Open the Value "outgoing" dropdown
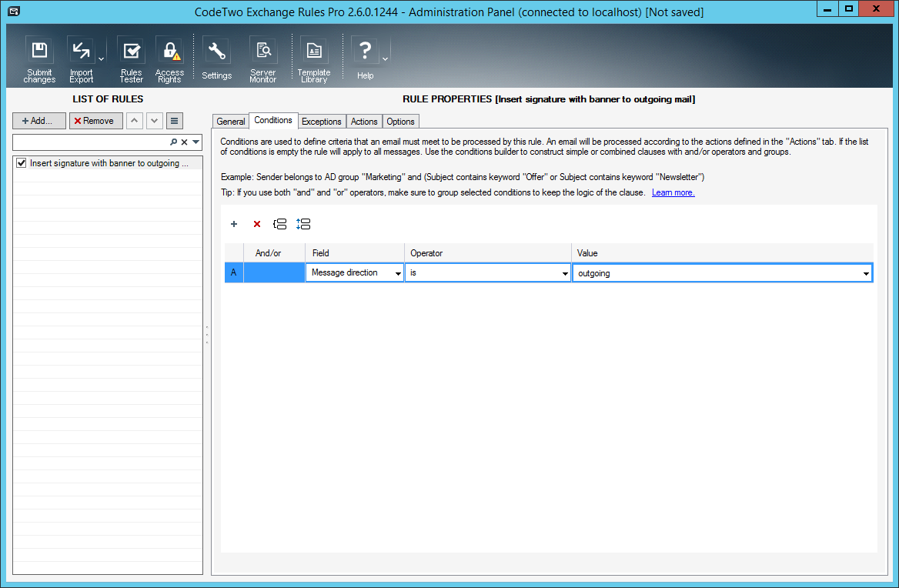The image size is (899, 588). click(x=866, y=273)
